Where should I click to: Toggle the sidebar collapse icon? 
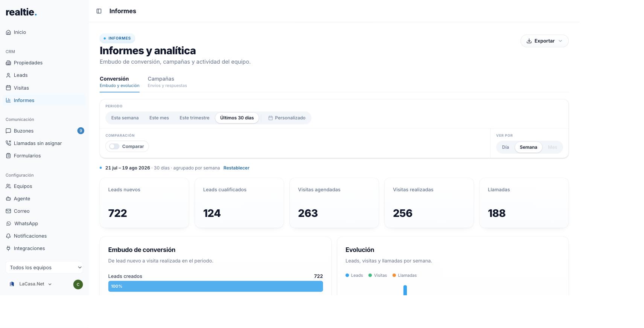click(x=99, y=11)
